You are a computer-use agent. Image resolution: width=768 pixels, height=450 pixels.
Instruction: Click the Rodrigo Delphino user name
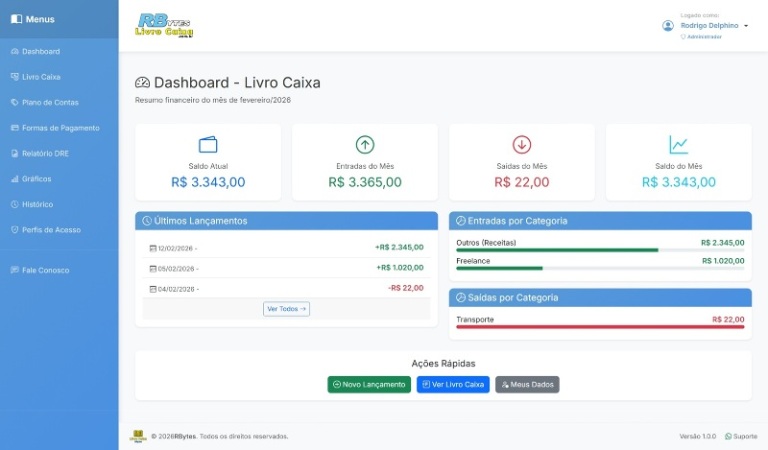click(709, 25)
